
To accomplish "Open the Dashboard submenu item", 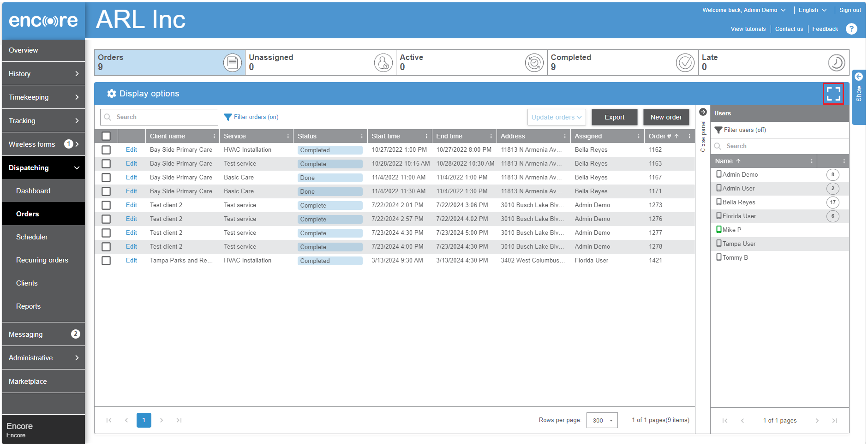I will click(x=43, y=191).
